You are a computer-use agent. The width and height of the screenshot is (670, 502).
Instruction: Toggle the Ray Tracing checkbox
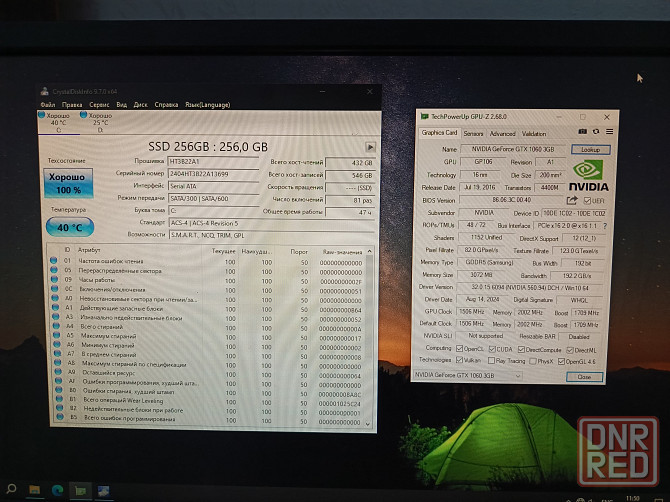point(492,360)
